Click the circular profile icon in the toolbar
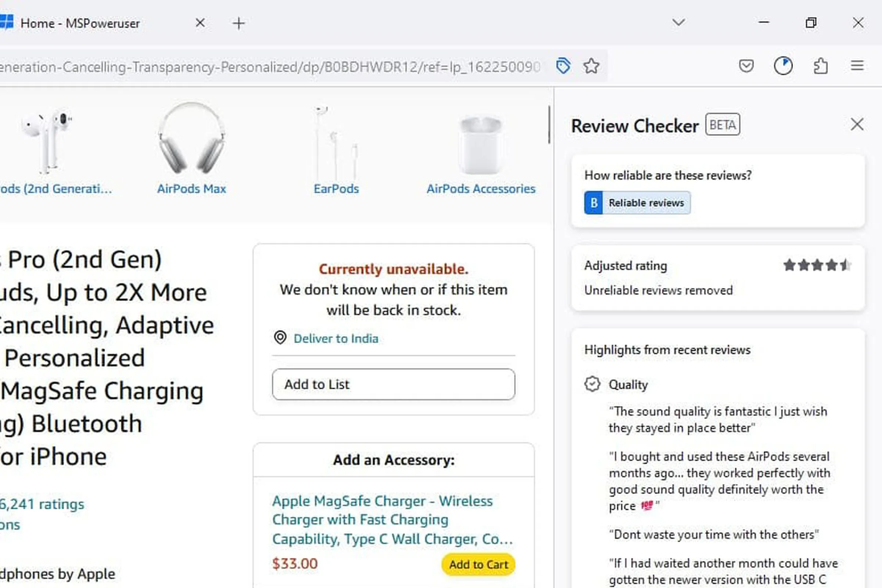The image size is (882, 588). point(783,66)
